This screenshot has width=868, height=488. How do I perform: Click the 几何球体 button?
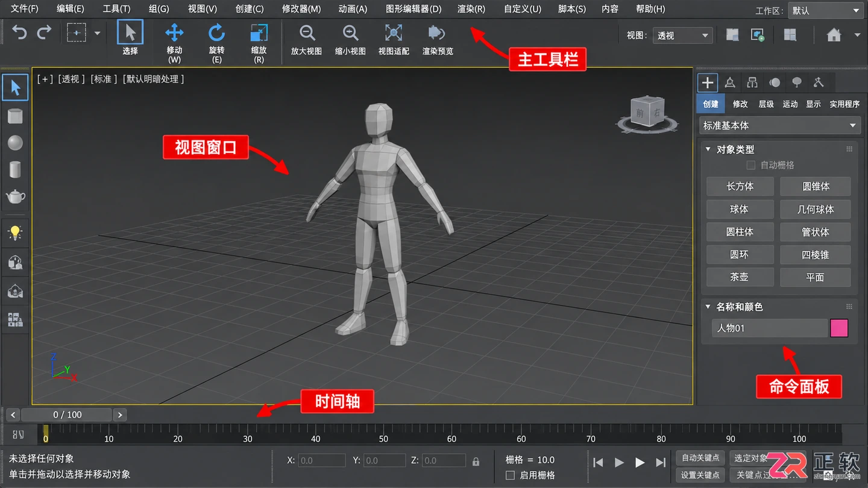coord(816,209)
